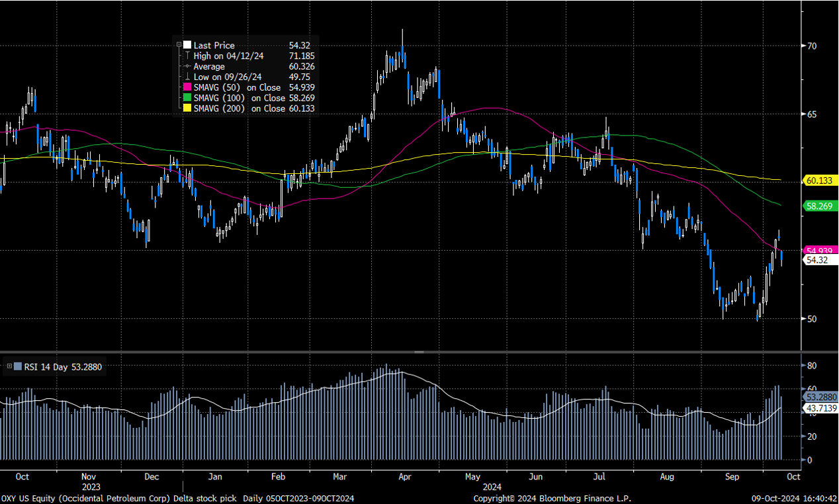Click the magenta 54.939 price axis tag
The height and width of the screenshot is (504, 839).
point(820,251)
